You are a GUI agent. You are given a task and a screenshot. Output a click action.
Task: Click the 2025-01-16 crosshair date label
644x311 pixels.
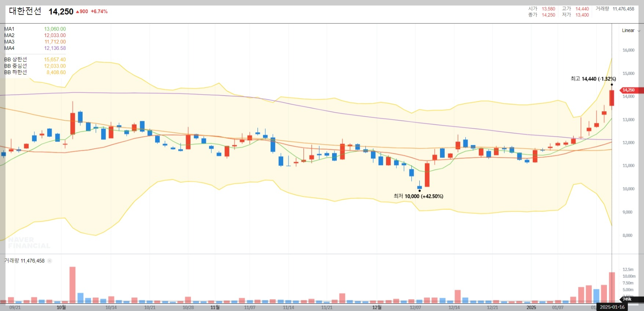[612, 307]
